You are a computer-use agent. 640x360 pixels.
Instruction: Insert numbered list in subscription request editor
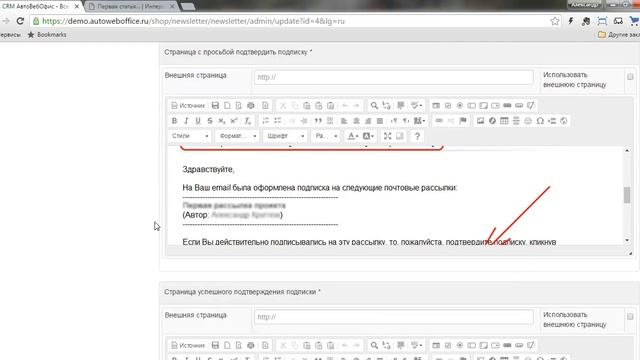coord(265,121)
